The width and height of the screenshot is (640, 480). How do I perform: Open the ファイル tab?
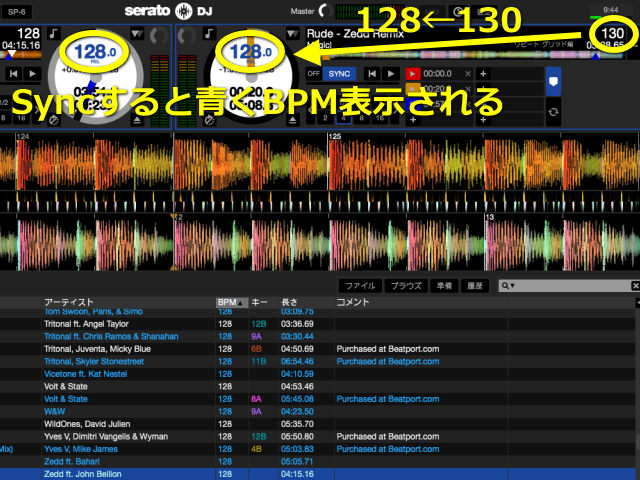(360, 286)
